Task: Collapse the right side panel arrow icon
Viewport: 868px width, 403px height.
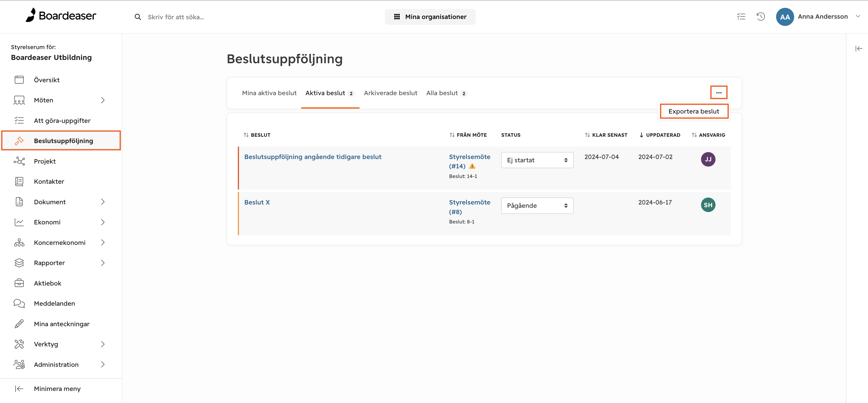Action: coord(859,48)
